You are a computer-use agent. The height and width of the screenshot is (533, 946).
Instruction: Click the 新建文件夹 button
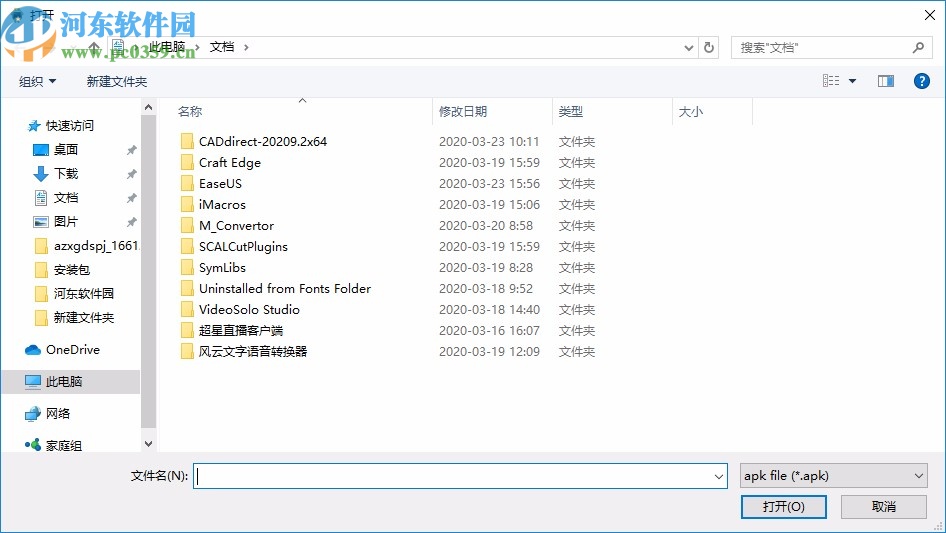pos(116,81)
